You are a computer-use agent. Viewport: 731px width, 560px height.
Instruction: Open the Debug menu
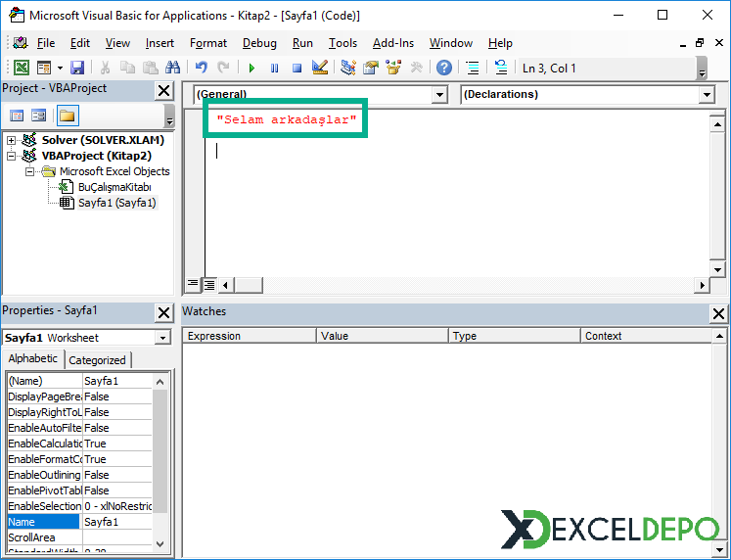259,43
